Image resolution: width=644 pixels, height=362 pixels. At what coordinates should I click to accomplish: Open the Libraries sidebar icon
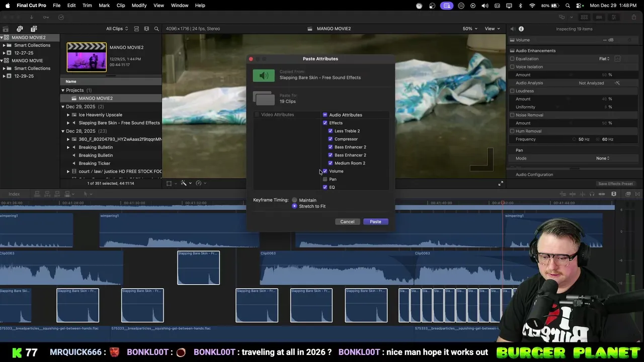(x=6, y=29)
